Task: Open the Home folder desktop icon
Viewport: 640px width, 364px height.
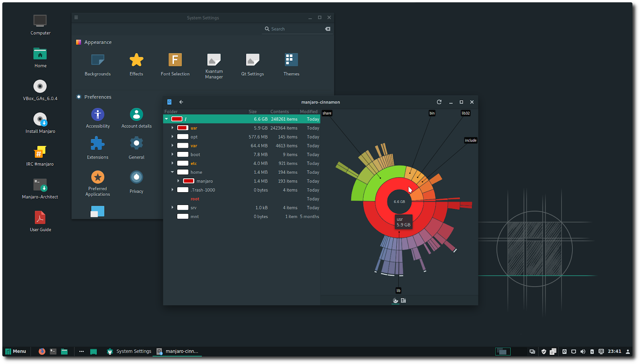Action: point(40,58)
